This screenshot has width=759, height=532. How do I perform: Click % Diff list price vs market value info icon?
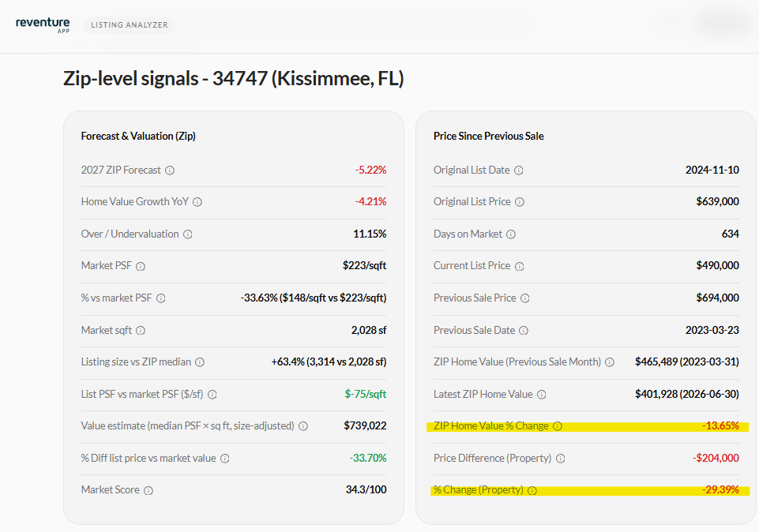pyautogui.click(x=224, y=459)
